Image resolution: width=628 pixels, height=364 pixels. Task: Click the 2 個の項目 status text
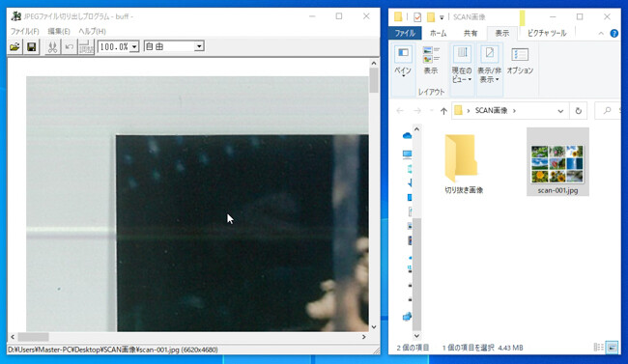(x=413, y=348)
